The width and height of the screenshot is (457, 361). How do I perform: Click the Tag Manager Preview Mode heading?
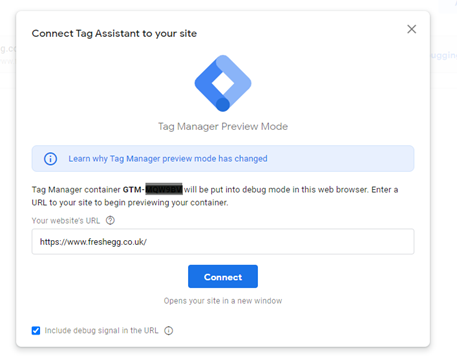pyautogui.click(x=223, y=127)
